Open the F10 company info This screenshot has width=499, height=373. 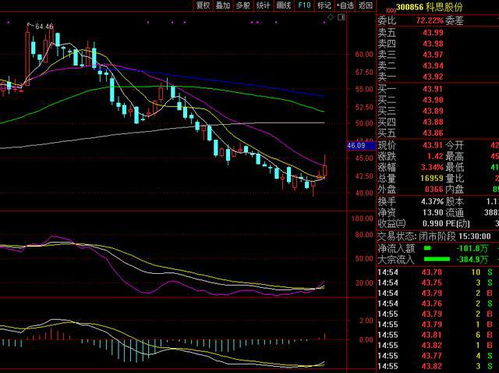[x=304, y=5]
